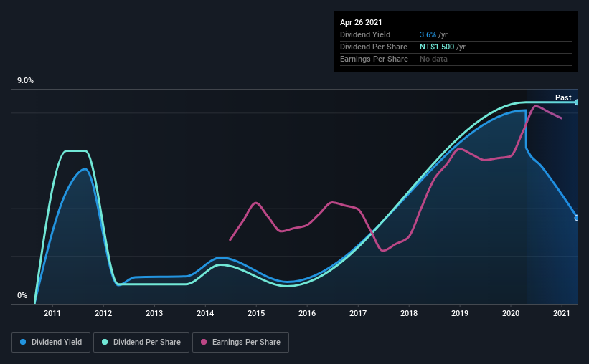589x364 pixels.
Task: Select the 2020 axis label
Action: 511,313
